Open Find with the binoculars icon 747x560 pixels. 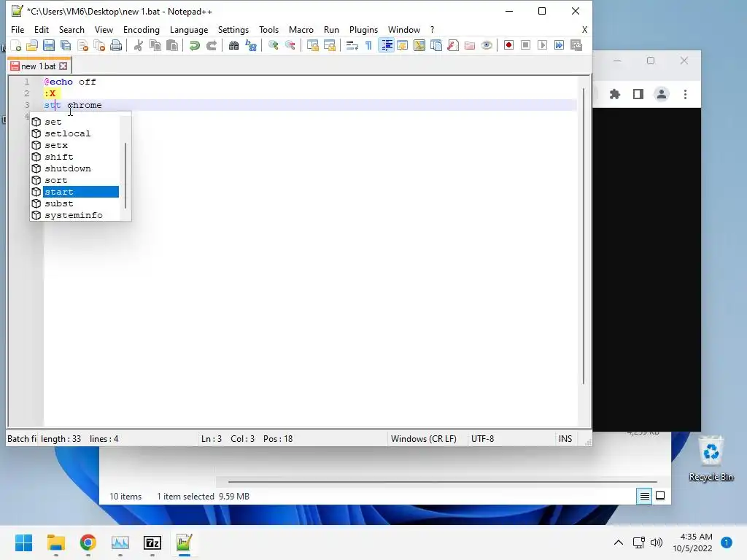click(233, 46)
